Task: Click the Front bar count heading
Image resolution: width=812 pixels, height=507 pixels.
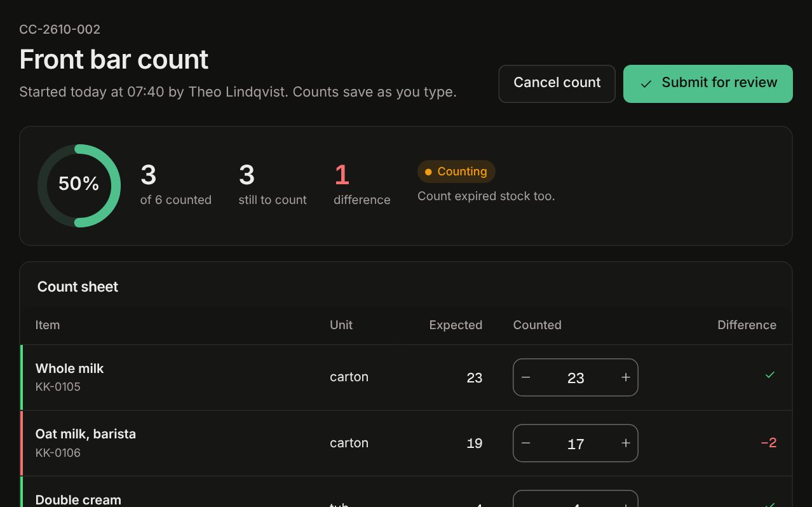Action: point(114,59)
